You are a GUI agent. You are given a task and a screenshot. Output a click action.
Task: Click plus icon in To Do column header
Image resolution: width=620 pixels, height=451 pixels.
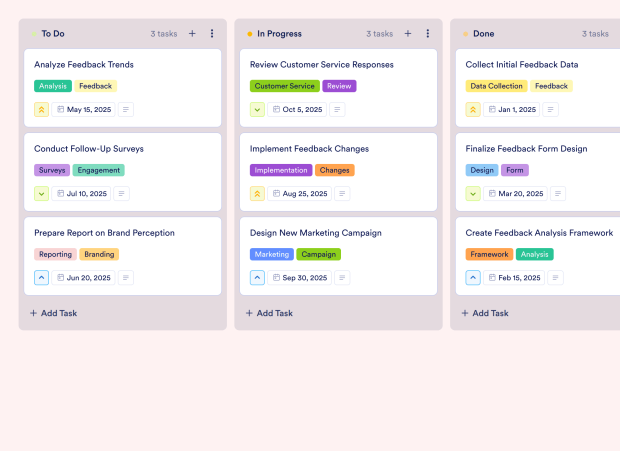point(192,34)
